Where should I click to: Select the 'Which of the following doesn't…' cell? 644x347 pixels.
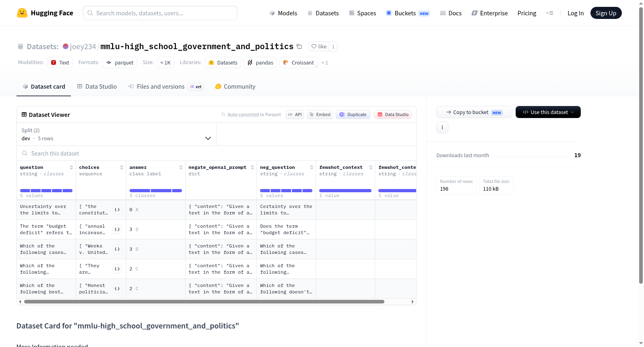[286, 289]
